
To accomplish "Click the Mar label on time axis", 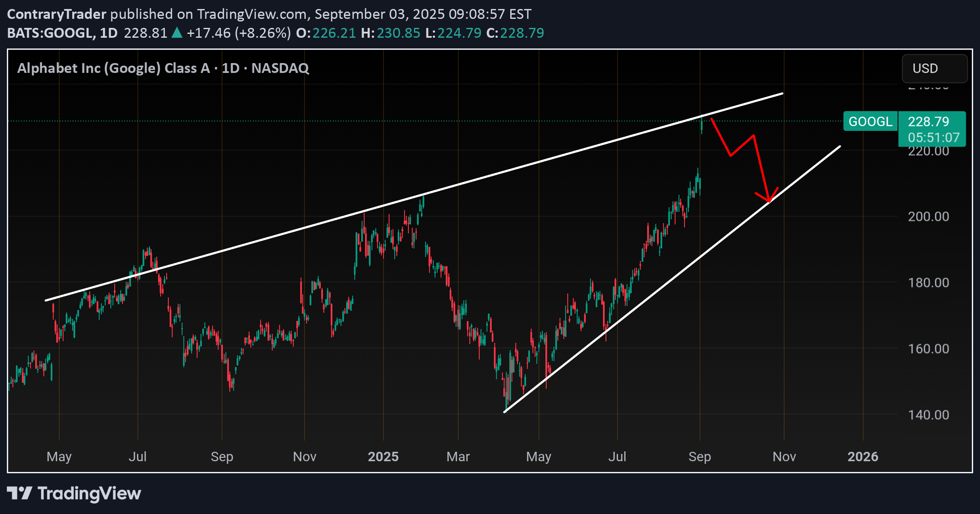I will [x=458, y=457].
